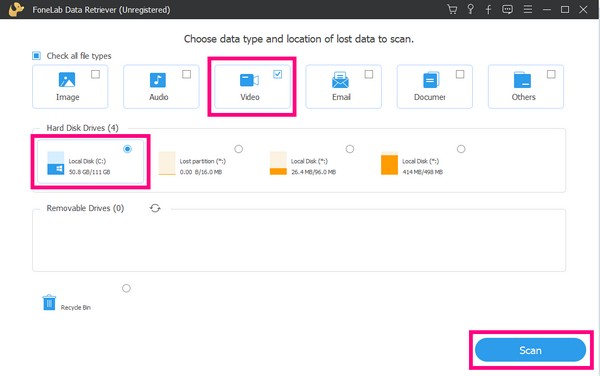The height and width of the screenshot is (376, 600).
Task: Select the Recycle Bin radio button
Action: (126, 288)
